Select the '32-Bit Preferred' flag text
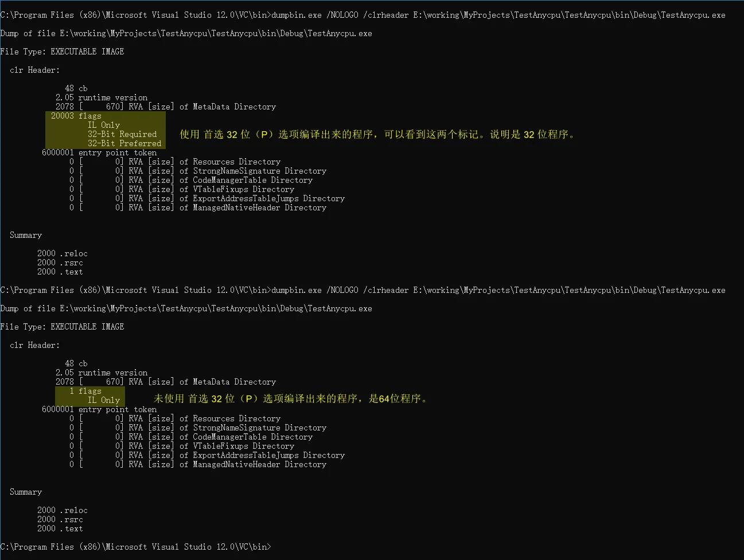Screen dimensions: 744x560 (124, 143)
